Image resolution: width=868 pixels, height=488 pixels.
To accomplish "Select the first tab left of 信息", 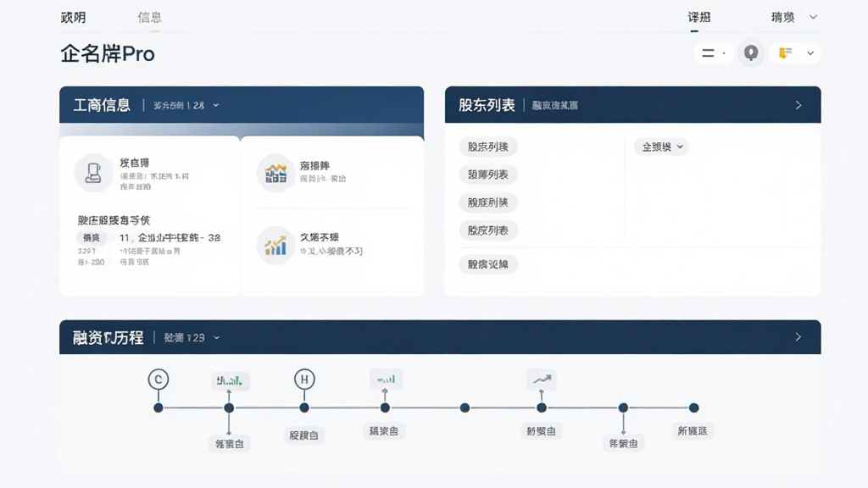I will click(73, 17).
